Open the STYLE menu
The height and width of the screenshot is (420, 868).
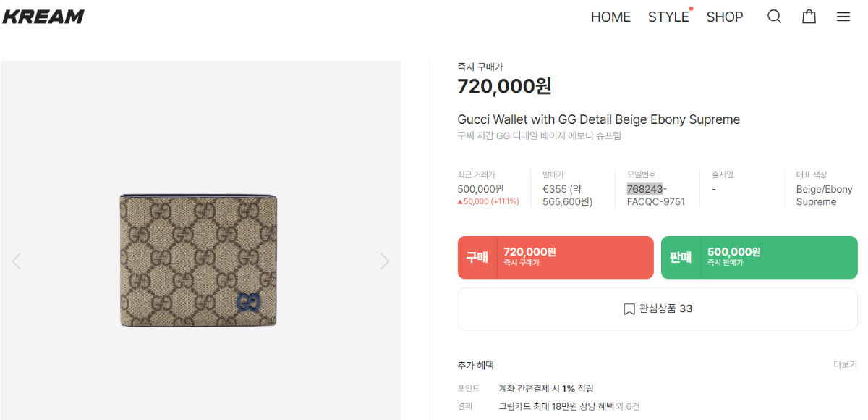point(668,17)
